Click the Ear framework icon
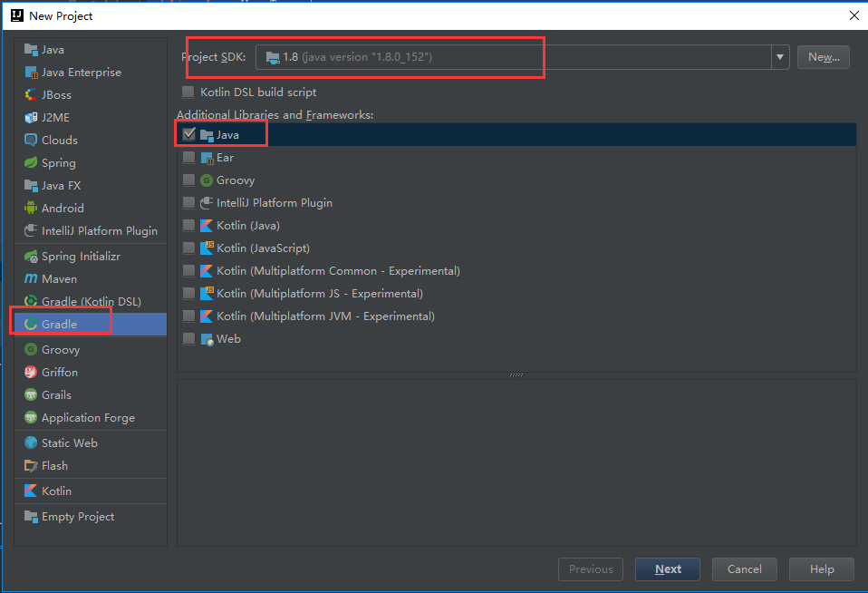868x593 pixels. (207, 158)
